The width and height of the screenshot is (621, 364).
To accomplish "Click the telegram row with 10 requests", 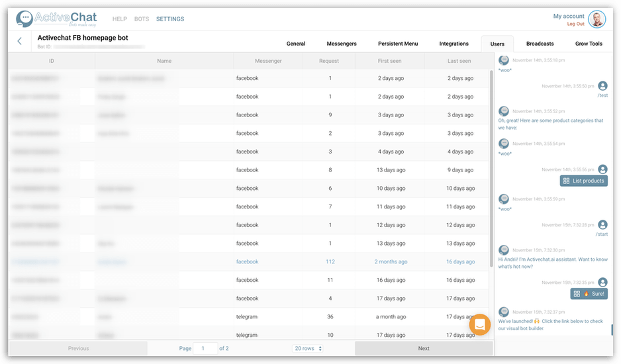I will [x=249, y=334].
